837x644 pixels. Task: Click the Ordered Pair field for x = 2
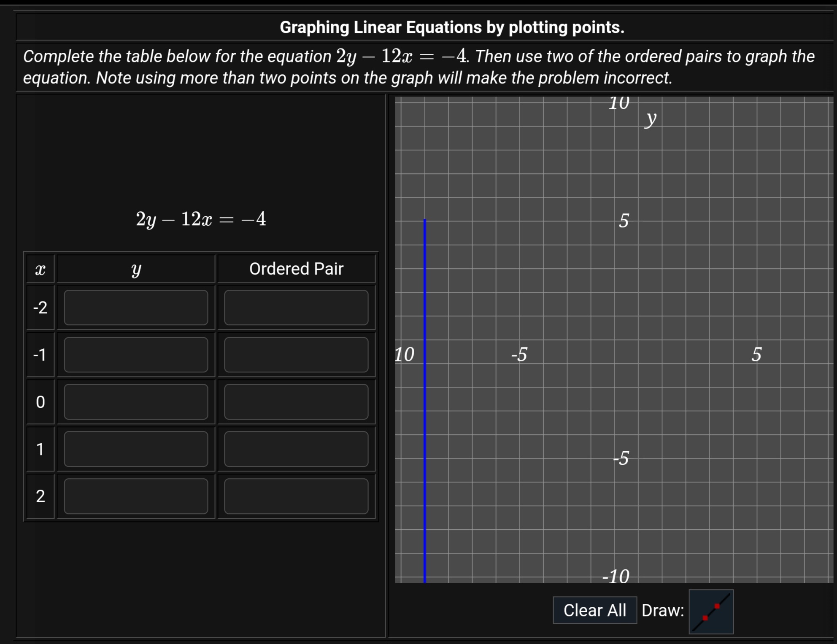click(297, 496)
